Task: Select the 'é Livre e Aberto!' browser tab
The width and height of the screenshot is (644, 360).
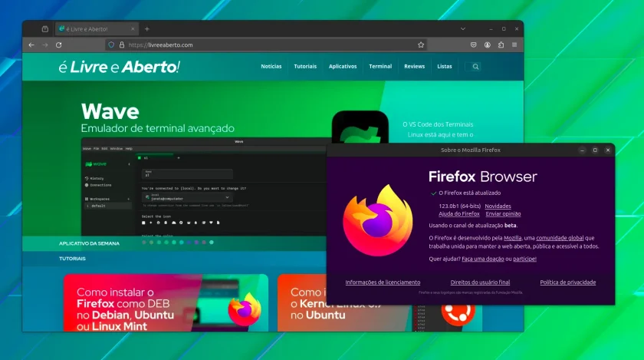Action: tap(95, 29)
